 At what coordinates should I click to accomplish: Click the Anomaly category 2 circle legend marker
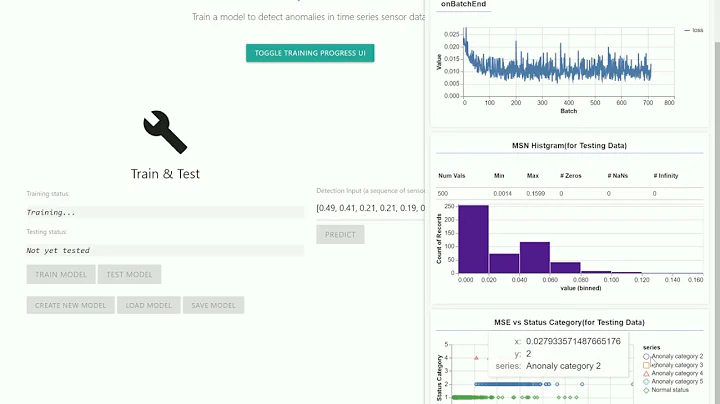coord(646,356)
